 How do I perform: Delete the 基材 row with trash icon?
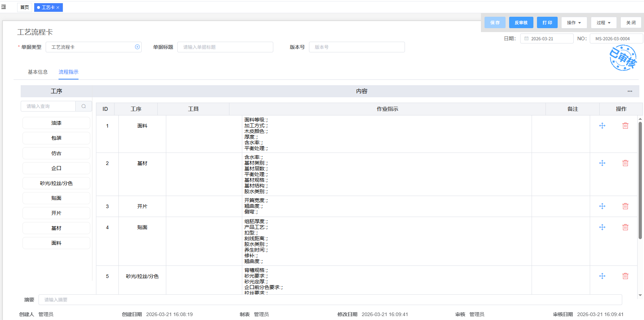click(x=625, y=163)
